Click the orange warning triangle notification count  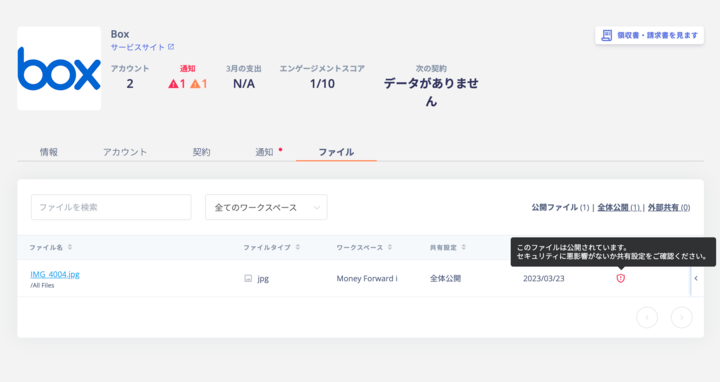point(199,84)
